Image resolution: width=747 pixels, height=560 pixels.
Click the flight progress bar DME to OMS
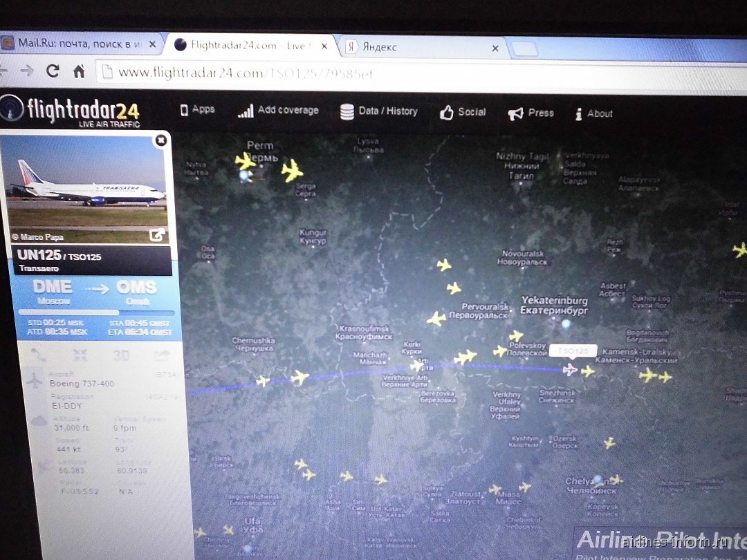[x=96, y=312]
